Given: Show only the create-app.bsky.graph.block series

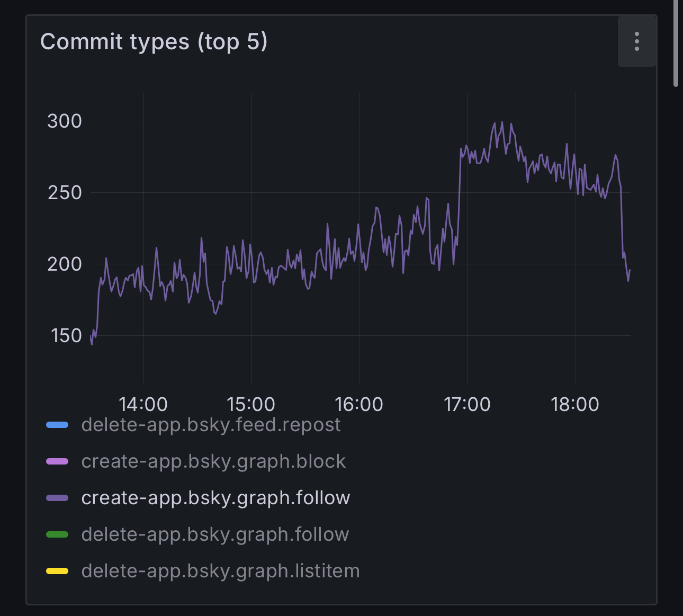Looking at the screenshot, I should coord(213,461).
